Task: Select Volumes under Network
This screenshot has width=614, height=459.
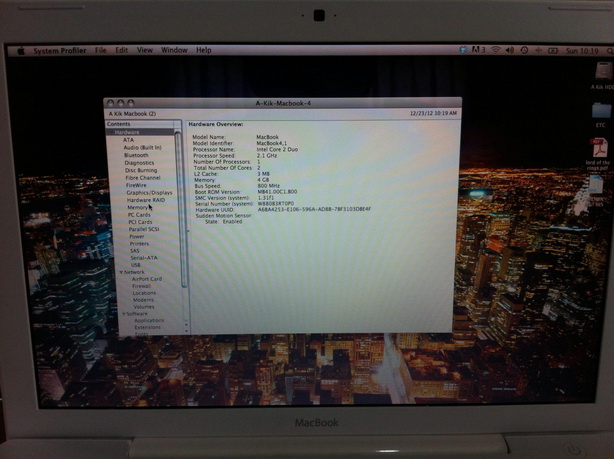Action: pos(144,307)
